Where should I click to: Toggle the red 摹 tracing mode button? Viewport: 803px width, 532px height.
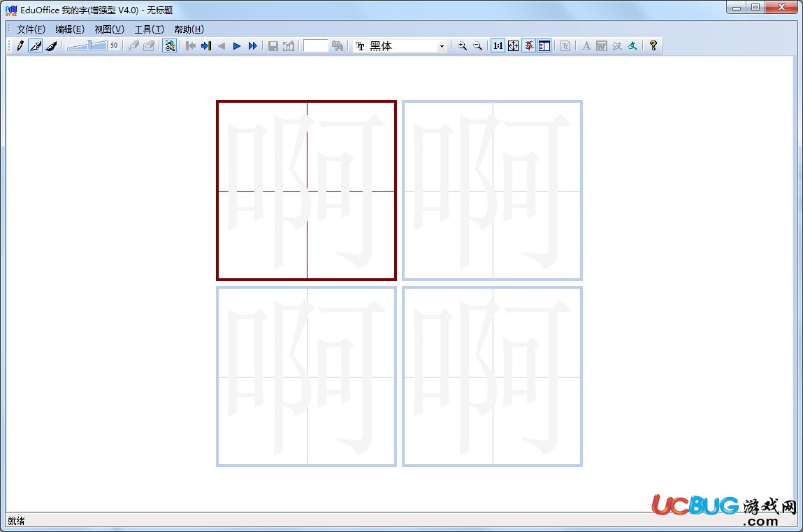[x=529, y=46]
